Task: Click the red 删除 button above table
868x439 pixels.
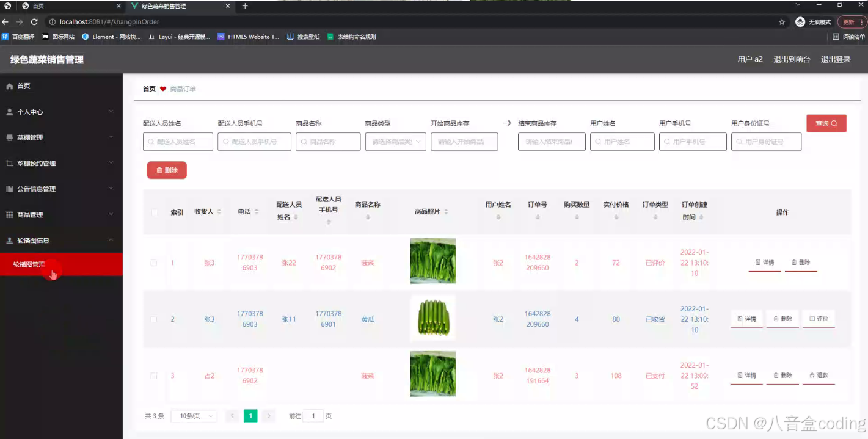Action: pyautogui.click(x=167, y=170)
